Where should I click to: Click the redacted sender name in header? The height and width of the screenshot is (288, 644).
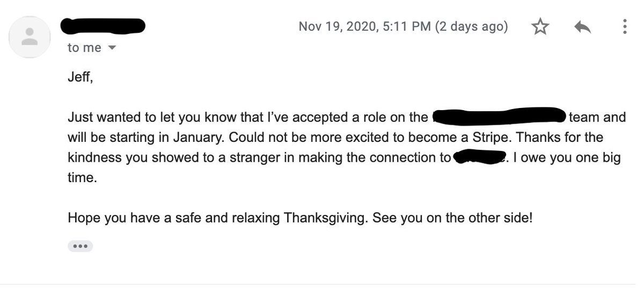point(103,25)
